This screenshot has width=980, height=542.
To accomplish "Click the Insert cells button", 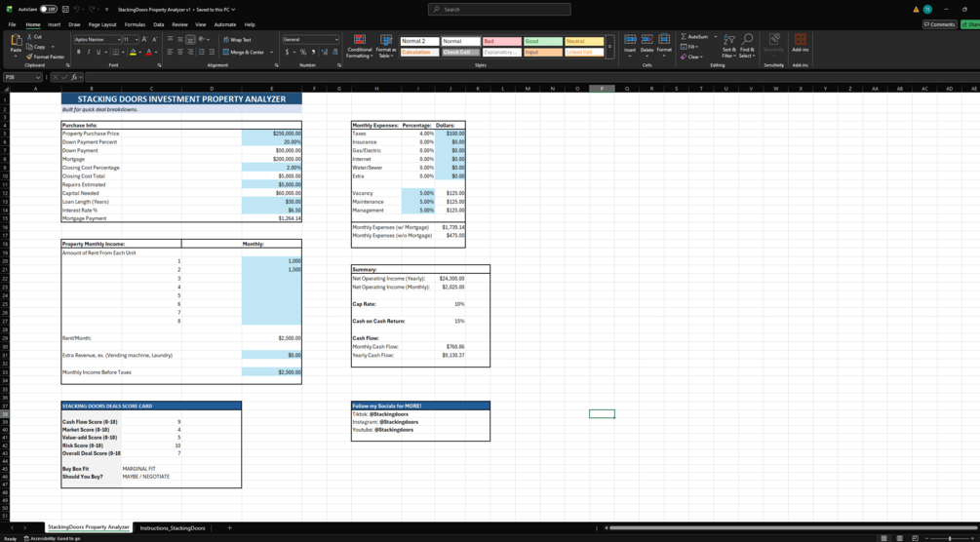I will click(x=630, y=43).
